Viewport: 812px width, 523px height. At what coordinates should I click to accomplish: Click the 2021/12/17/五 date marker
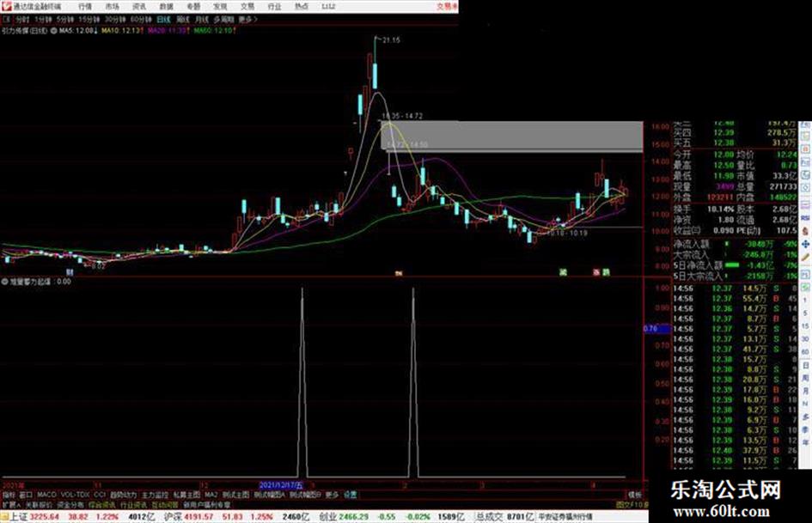tap(281, 485)
